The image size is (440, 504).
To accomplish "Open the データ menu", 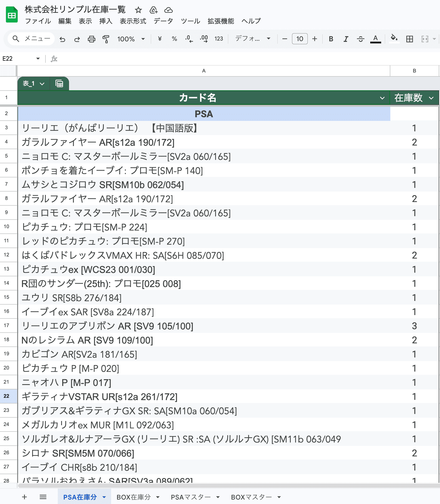I will pyautogui.click(x=163, y=21).
